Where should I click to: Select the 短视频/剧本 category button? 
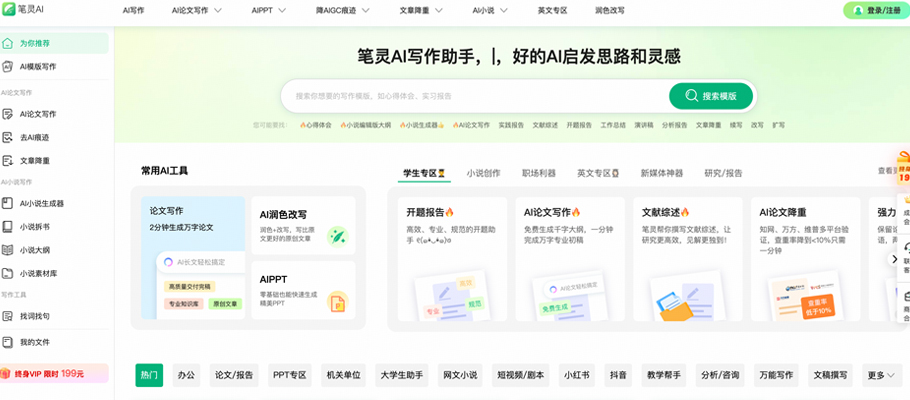tap(521, 375)
